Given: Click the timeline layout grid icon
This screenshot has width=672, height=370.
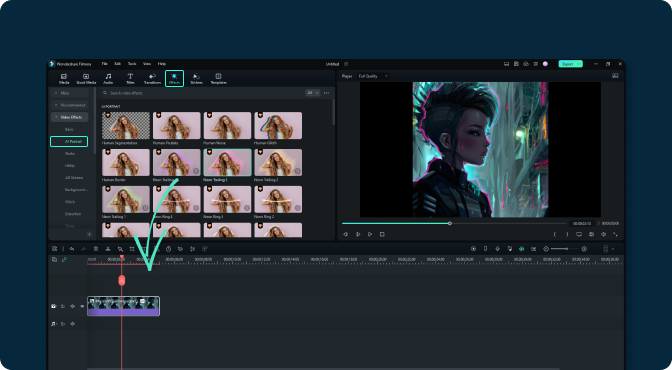Looking at the screenshot, I should coord(54,249).
